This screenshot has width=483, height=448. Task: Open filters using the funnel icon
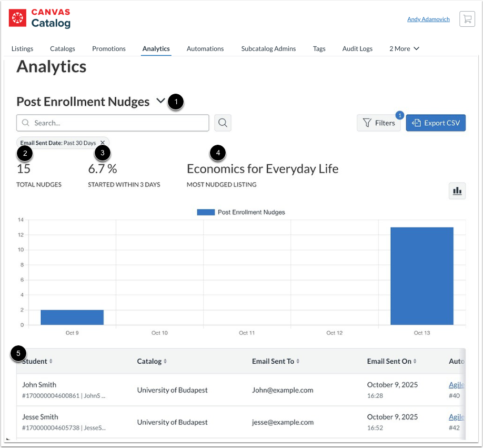tap(368, 123)
